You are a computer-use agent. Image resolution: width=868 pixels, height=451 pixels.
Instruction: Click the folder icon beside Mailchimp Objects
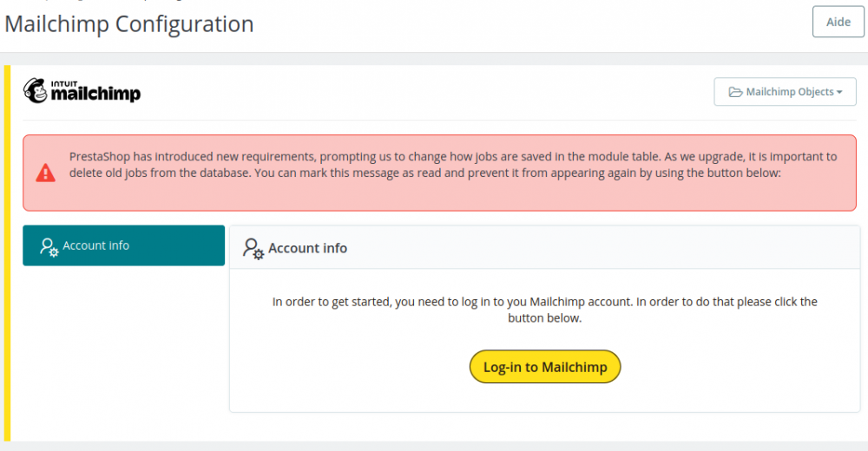click(735, 92)
